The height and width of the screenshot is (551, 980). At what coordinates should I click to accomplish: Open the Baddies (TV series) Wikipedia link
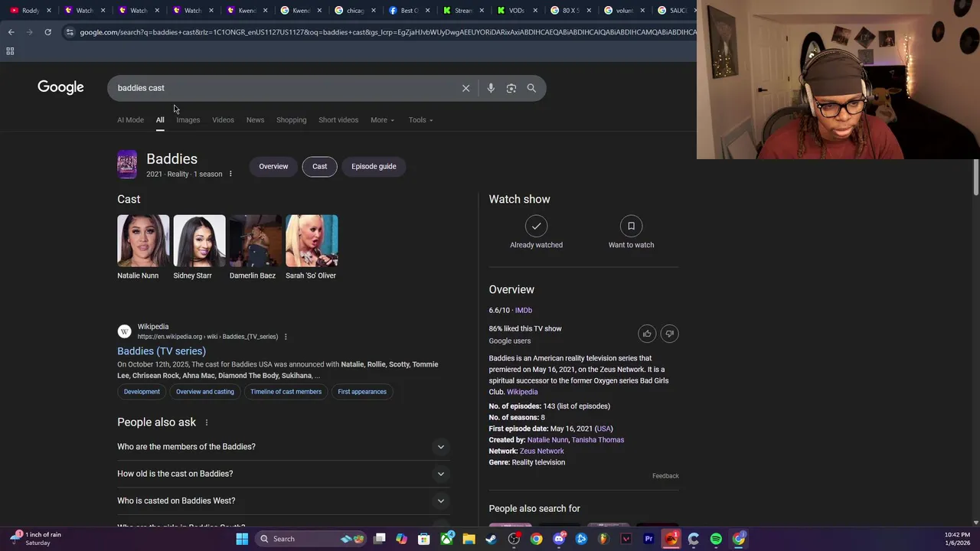coord(162,351)
